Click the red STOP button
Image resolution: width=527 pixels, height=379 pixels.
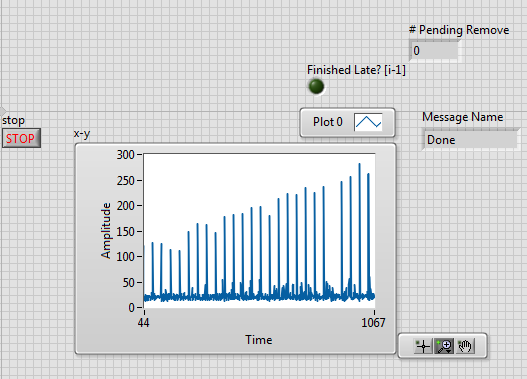pyautogui.click(x=21, y=138)
